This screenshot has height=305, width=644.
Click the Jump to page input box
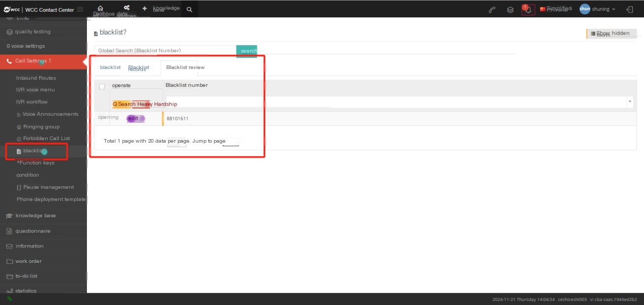[231, 142]
